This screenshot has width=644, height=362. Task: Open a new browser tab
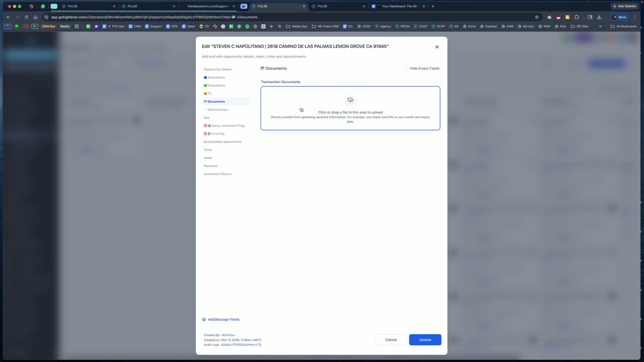tap(433, 6)
